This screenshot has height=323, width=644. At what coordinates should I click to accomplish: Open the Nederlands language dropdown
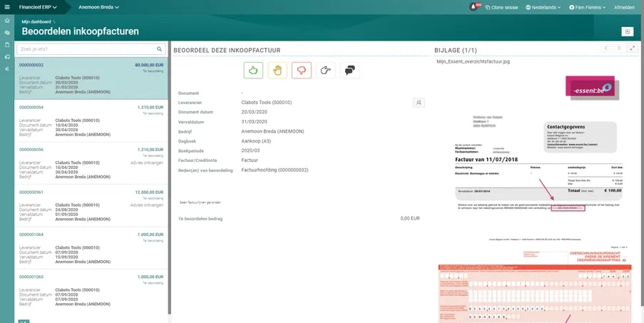(543, 7)
